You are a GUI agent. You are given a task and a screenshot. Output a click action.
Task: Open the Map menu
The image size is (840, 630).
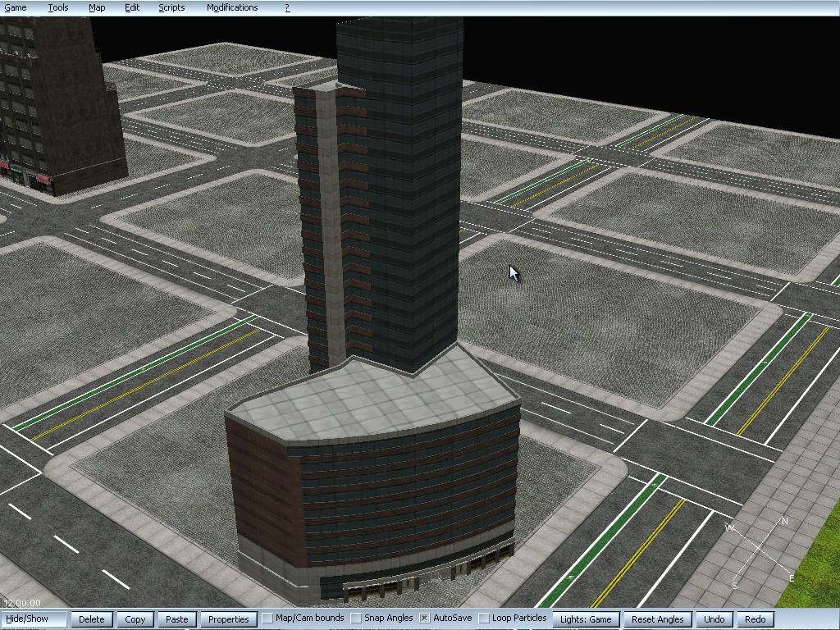pyautogui.click(x=97, y=7)
